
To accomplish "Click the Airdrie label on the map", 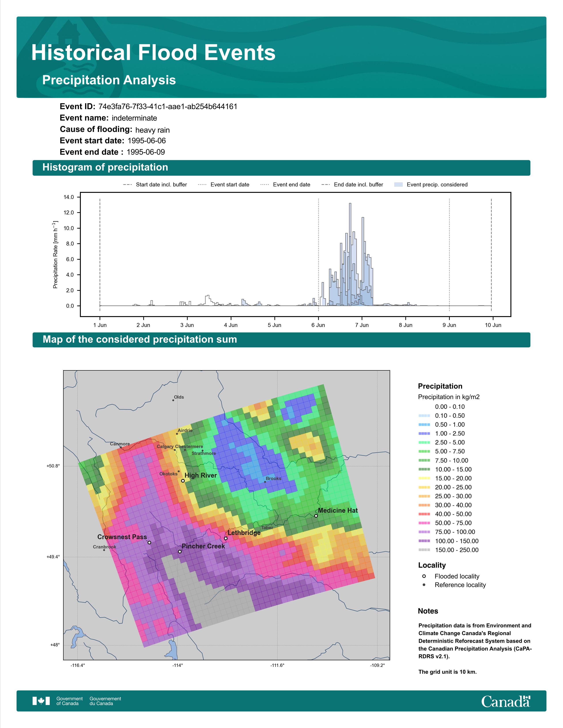I will (x=185, y=430).
